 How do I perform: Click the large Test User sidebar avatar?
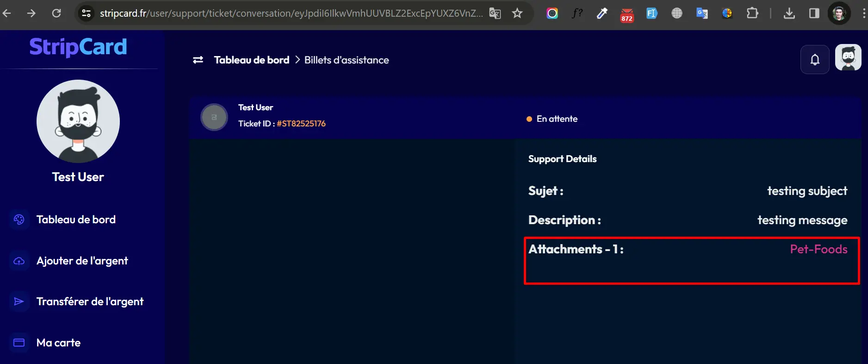78,121
